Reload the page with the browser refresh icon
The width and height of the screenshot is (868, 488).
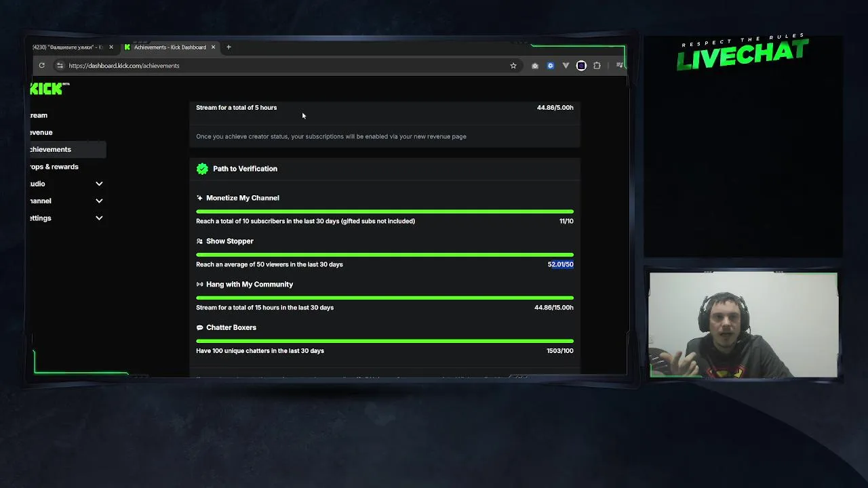click(x=42, y=66)
